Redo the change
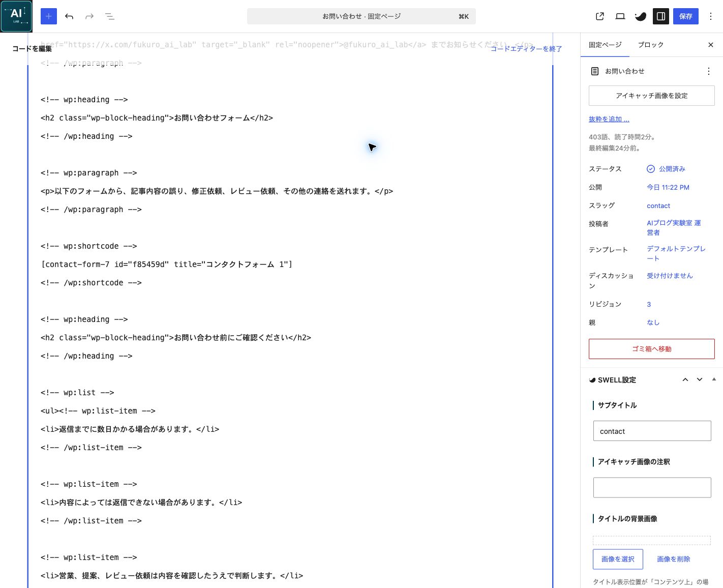 (x=89, y=16)
